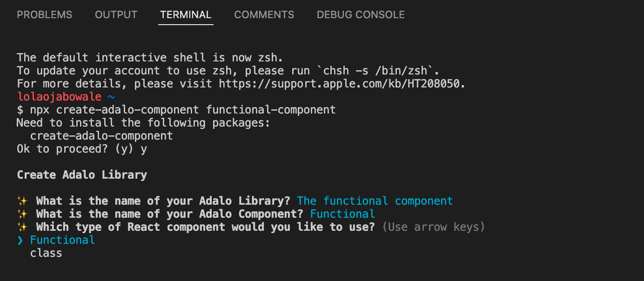Click the Create Adalo Library heading

[x=82, y=175]
